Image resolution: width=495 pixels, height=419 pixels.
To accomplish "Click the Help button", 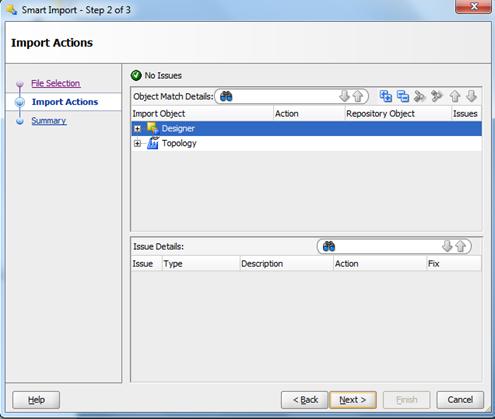I will point(36,400).
